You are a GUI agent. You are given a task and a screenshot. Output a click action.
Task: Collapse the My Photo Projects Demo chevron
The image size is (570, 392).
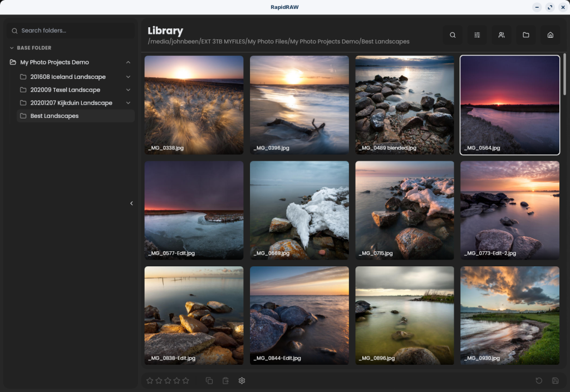click(128, 62)
